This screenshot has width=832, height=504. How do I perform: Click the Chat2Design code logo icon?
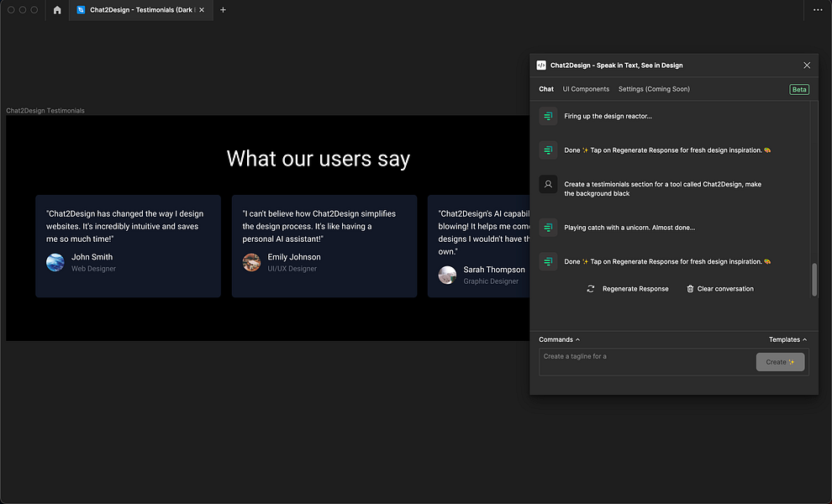coord(541,65)
